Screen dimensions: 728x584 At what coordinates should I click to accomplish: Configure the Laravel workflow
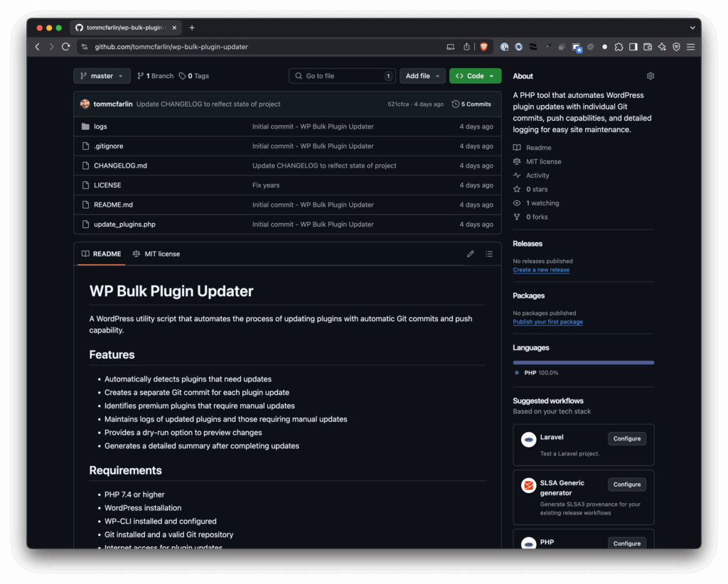coord(626,438)
